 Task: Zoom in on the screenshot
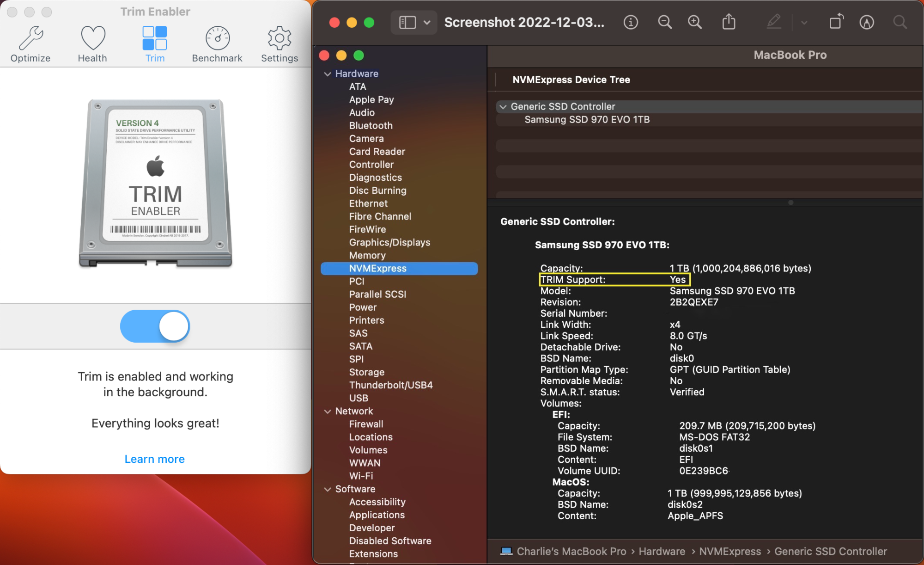pyautogui.click(x=695, y=22)
